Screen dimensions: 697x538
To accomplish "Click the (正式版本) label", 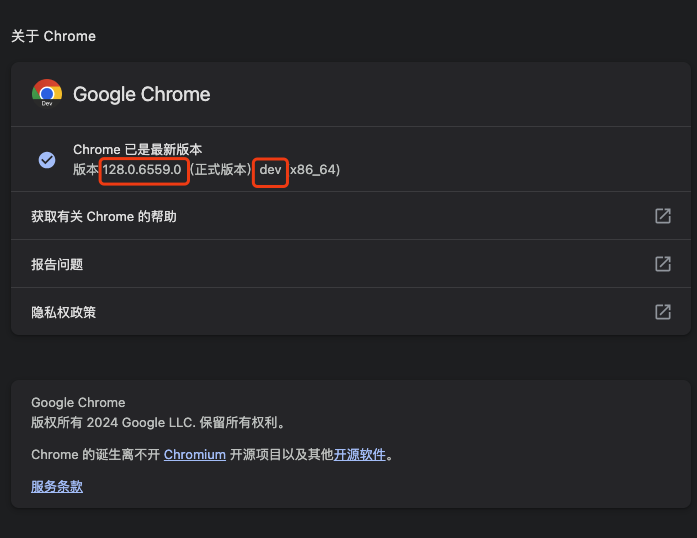I will click(x=220, y=169).
